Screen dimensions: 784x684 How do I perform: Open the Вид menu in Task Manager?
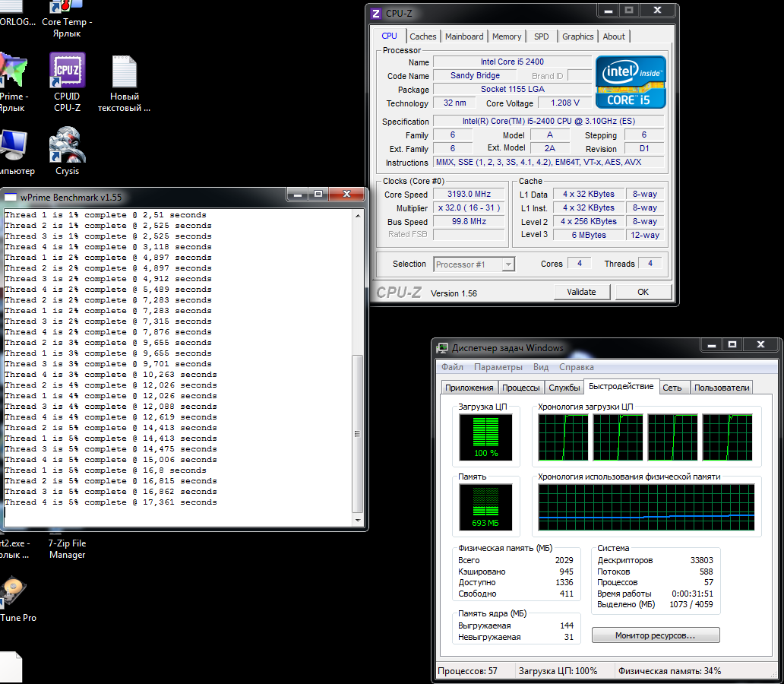coord(541,367)
